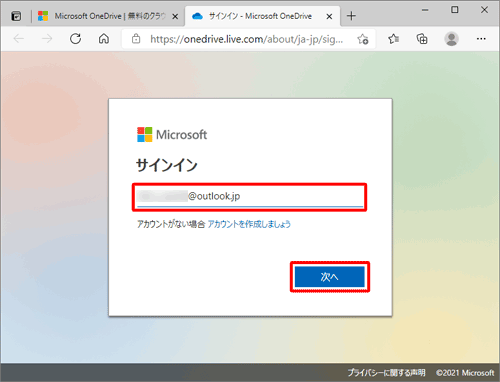
Task: Close the browser window
Action: [x=484, y=10]
